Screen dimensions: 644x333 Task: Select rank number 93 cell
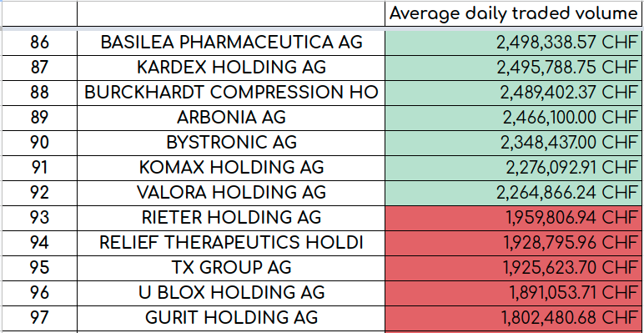(x=39, y=218)
